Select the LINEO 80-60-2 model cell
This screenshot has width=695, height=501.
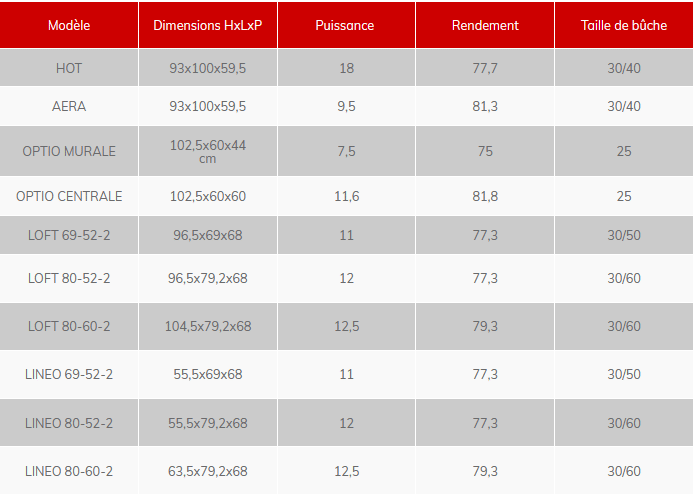(x=69, y=471)
